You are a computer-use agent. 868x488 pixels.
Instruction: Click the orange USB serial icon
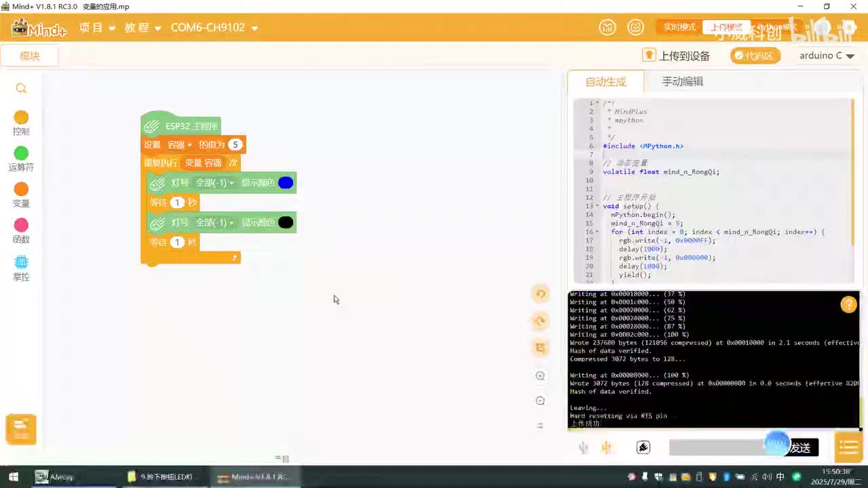[606, 447]
